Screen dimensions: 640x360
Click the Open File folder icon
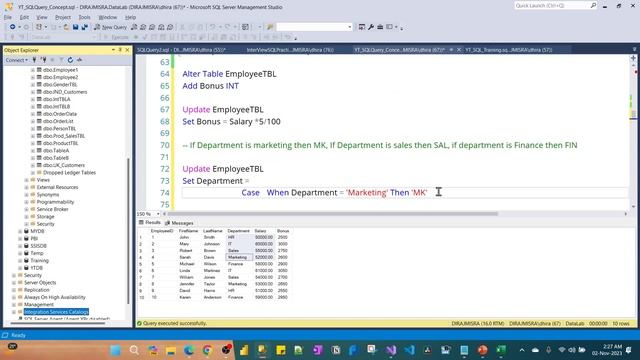click(x=66, y=27)
